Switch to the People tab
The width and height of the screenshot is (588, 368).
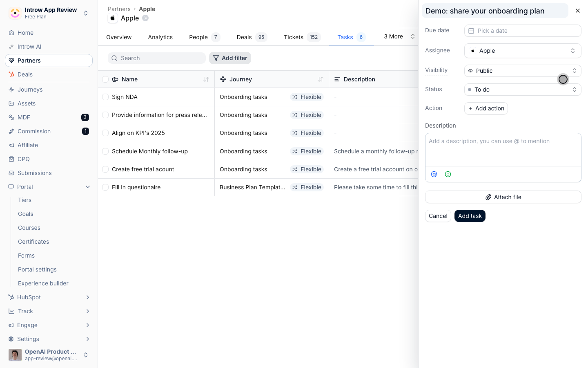205,37
